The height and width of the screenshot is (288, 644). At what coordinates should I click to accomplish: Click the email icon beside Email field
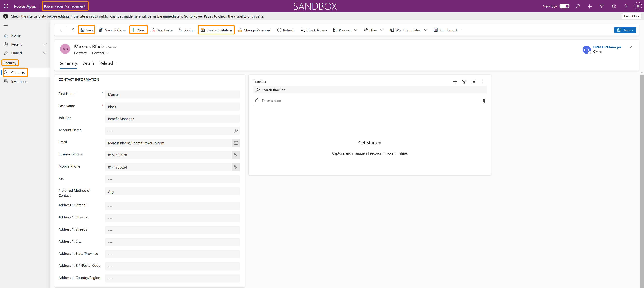[x=236, y=143]
